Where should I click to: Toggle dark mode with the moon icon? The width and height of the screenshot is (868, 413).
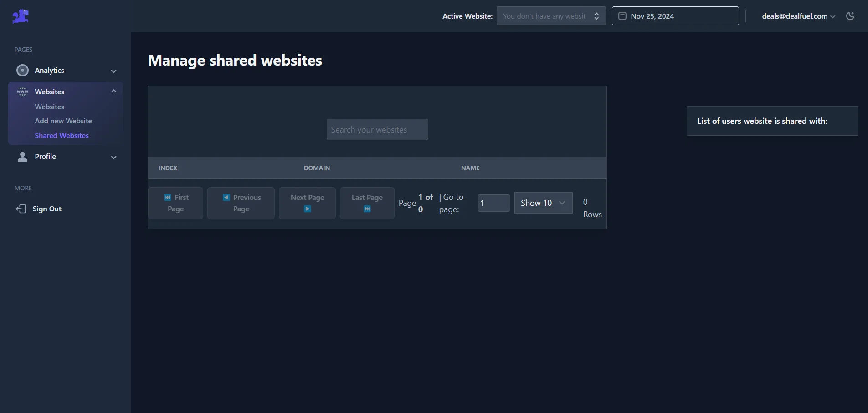click(x=850, y=16)
